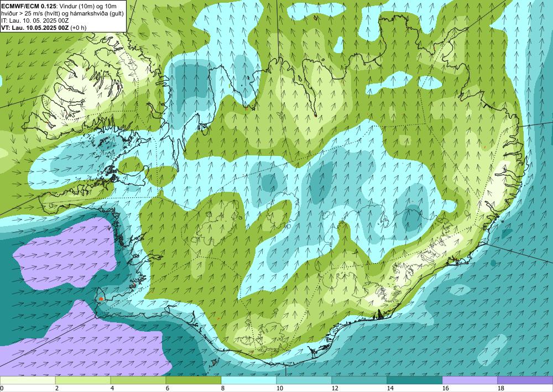Click the '(+0 h)' forecast offset text
Screen dimensions: 553x392
[79, 28]
